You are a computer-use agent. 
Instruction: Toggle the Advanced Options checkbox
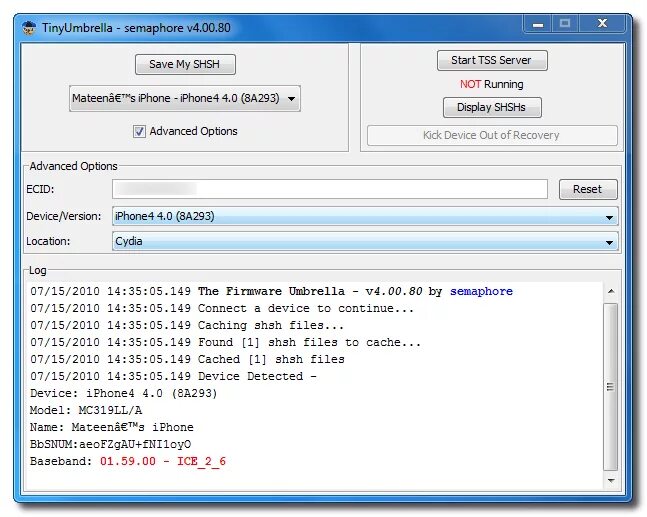[x=139, y=132]
